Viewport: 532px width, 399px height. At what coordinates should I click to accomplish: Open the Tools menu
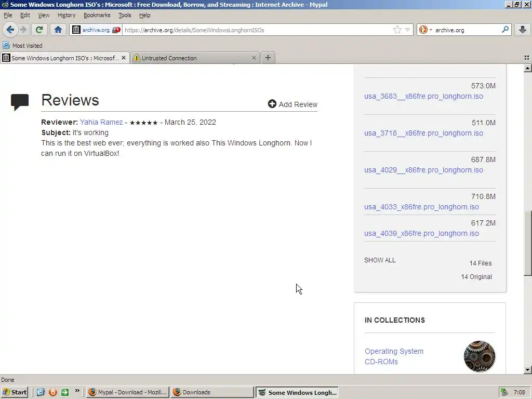(125, 15)
